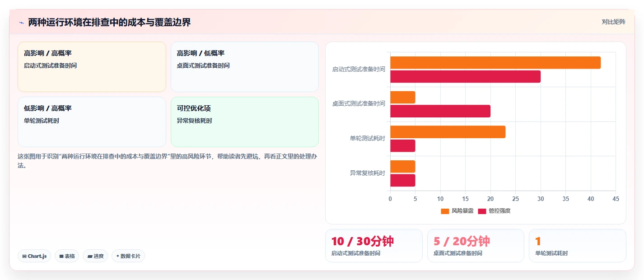
Task: Click the x-axis tick value 20
Action: (x=490, y=199)
